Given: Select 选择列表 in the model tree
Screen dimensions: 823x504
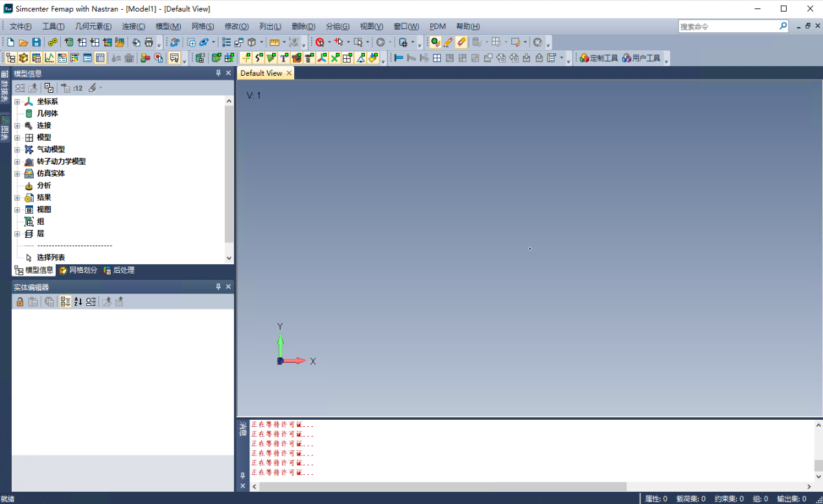Looking at the screenshot, I should pos(51,258).
